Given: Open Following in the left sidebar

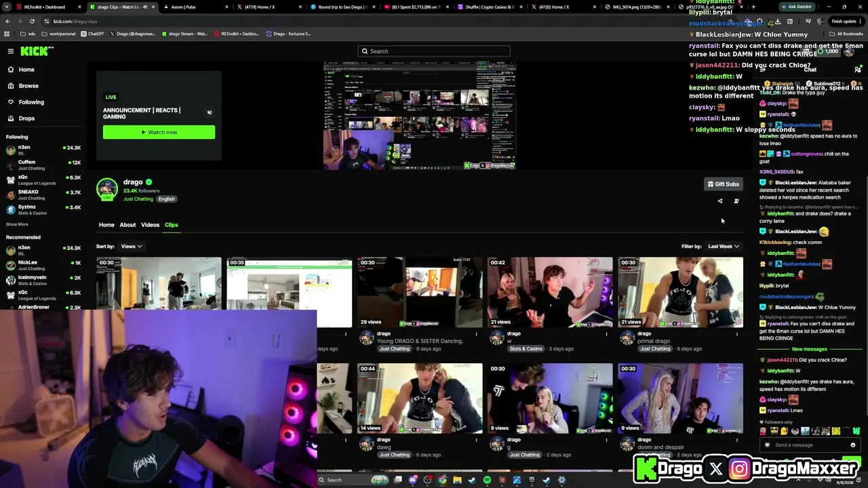Looking at the screenshot, I should (x=31, y=102).
